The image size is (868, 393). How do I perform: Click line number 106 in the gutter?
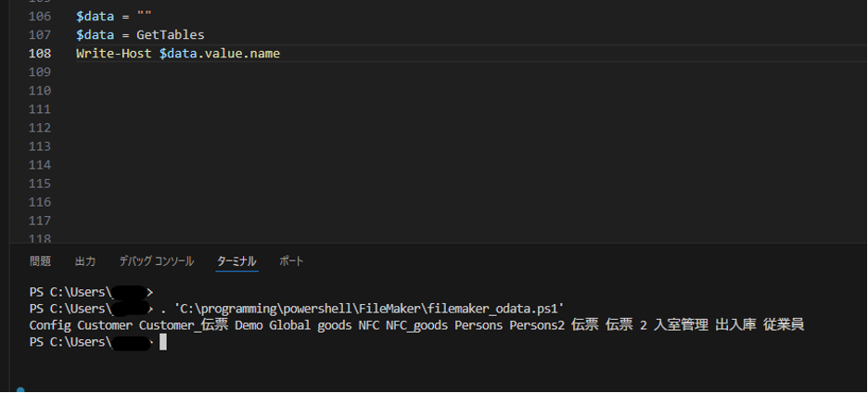(41, 17)
